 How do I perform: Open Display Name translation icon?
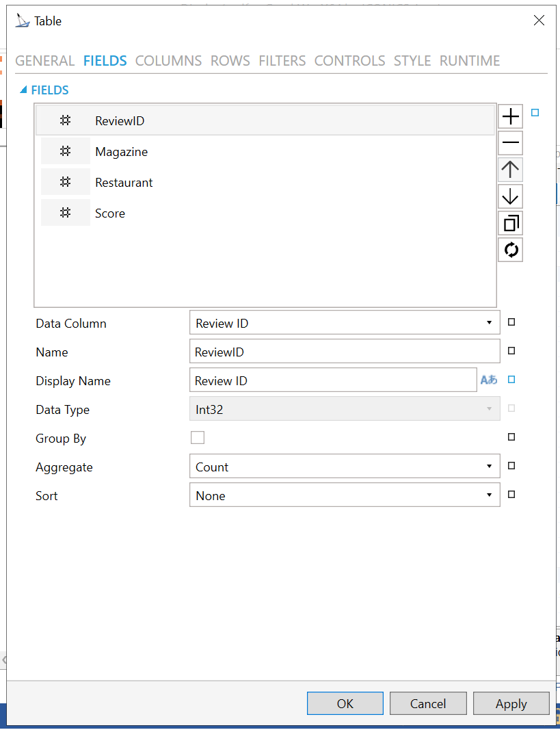pos(489,380)
